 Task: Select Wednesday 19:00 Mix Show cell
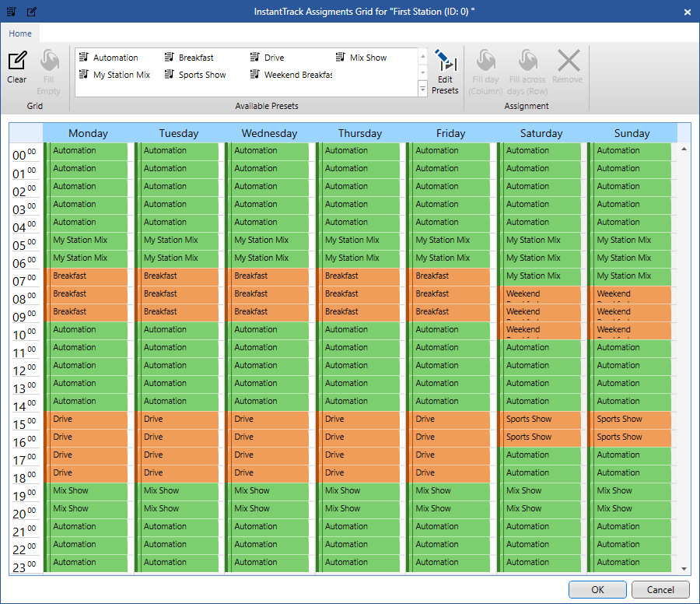click(267, 491)
